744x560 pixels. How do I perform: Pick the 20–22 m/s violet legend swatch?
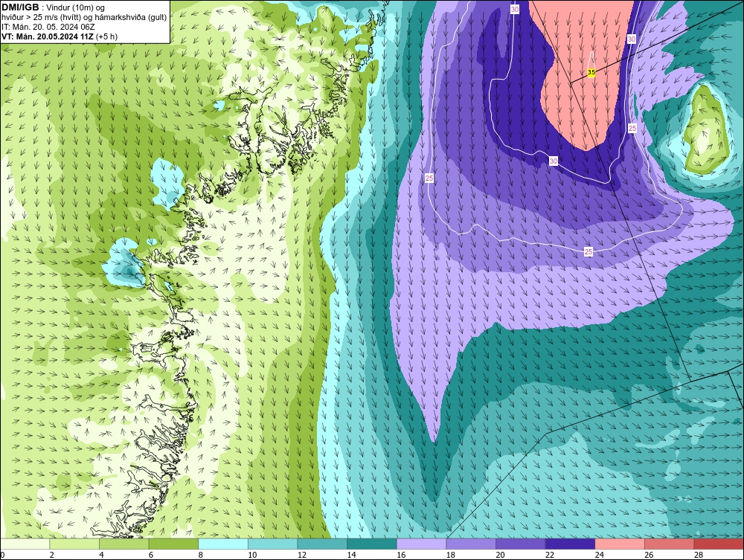521,544
